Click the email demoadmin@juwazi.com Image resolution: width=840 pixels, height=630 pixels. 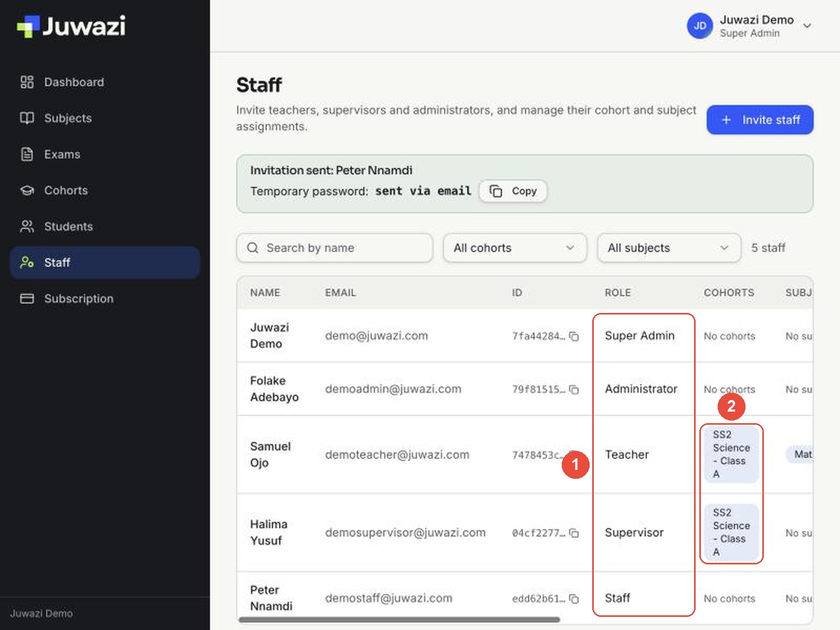click(393, 389)
